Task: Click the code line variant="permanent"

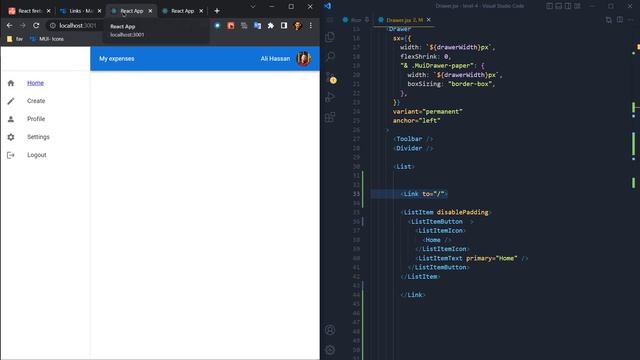Action: [x=428, y=111]
